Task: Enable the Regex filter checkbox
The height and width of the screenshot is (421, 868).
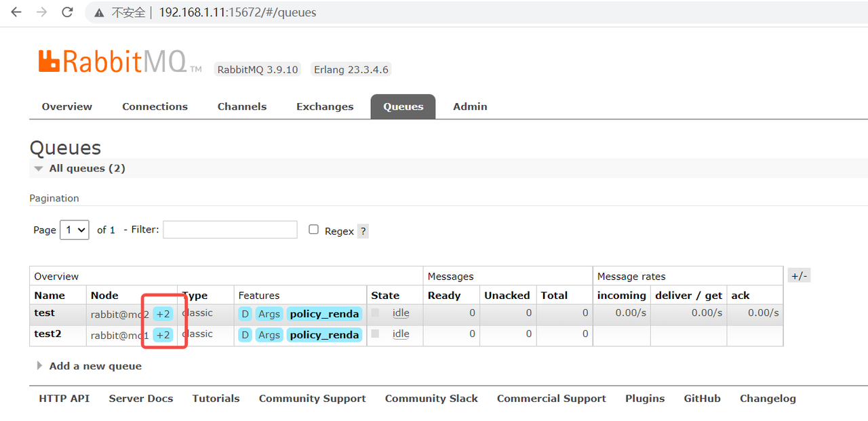Action: 313,230
